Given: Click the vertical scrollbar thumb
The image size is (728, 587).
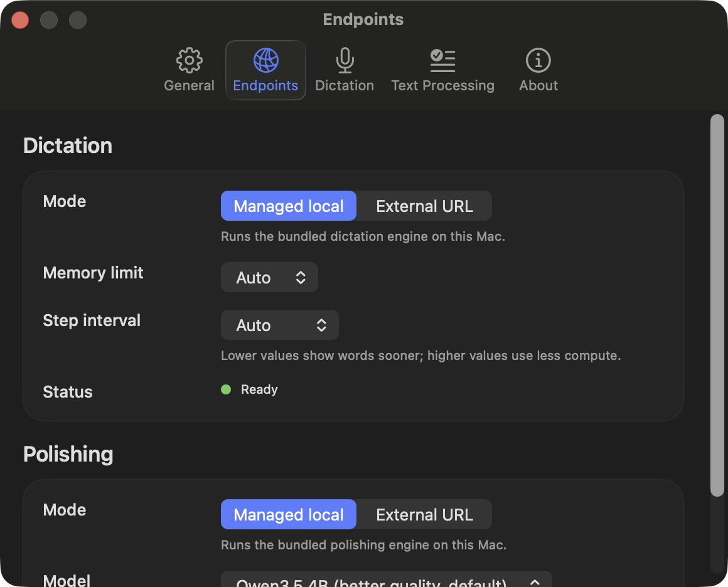Looking at the screenshot, I should pyautogui.click(x=717, y=305).
